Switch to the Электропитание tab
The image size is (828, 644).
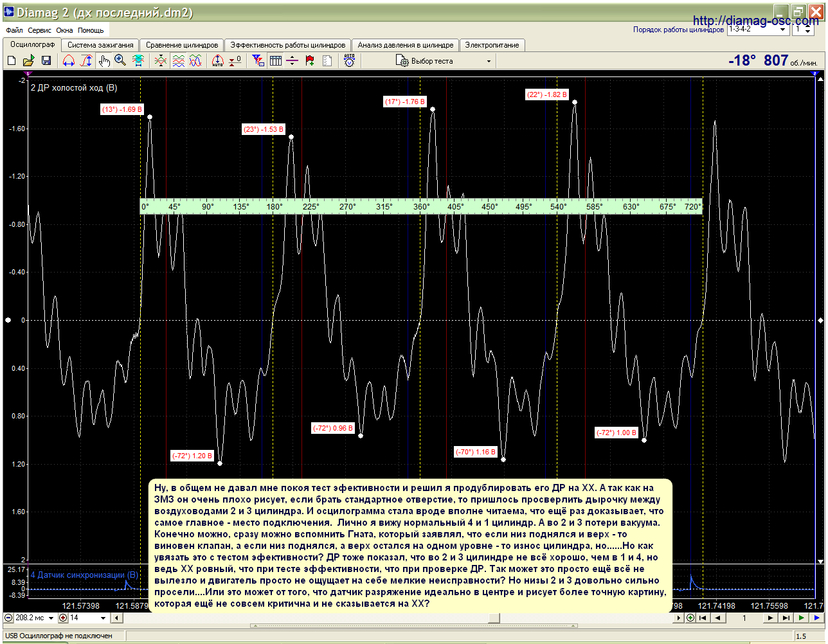[x=492, y=45]
